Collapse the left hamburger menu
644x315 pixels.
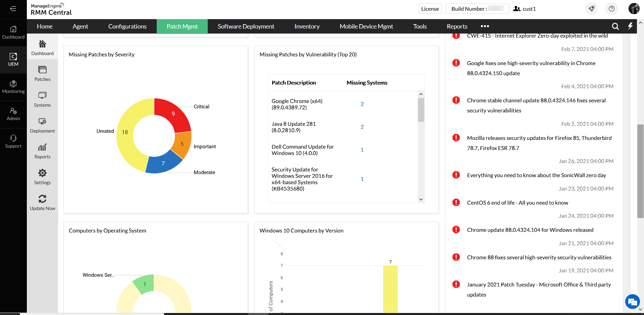click(x=13, y=9)
